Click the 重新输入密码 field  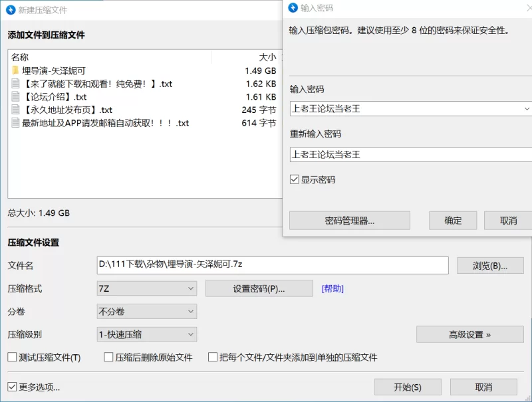point(410,155)
